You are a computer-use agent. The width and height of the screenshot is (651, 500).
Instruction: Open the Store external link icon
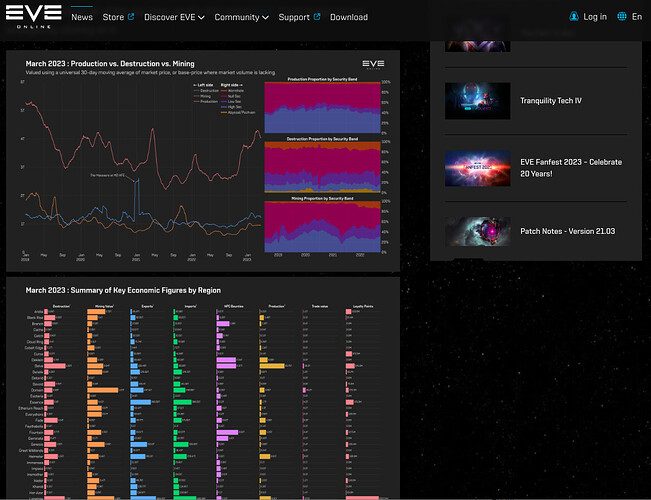tap(131, 17)
